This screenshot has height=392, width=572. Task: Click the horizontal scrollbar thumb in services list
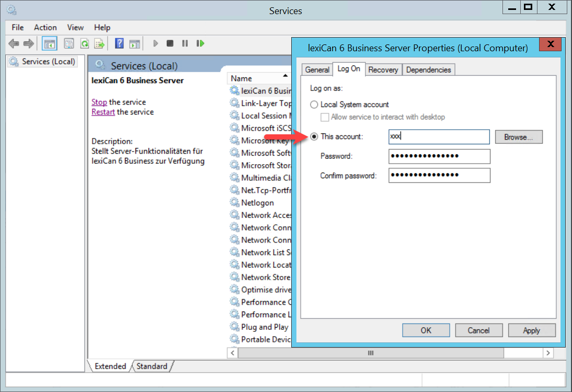370,353
